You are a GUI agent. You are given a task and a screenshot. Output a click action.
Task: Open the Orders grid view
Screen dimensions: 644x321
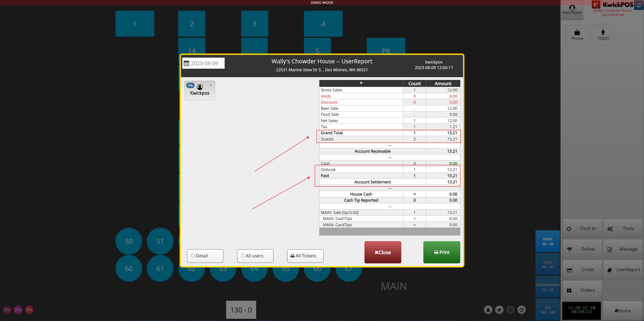point(582,290)
